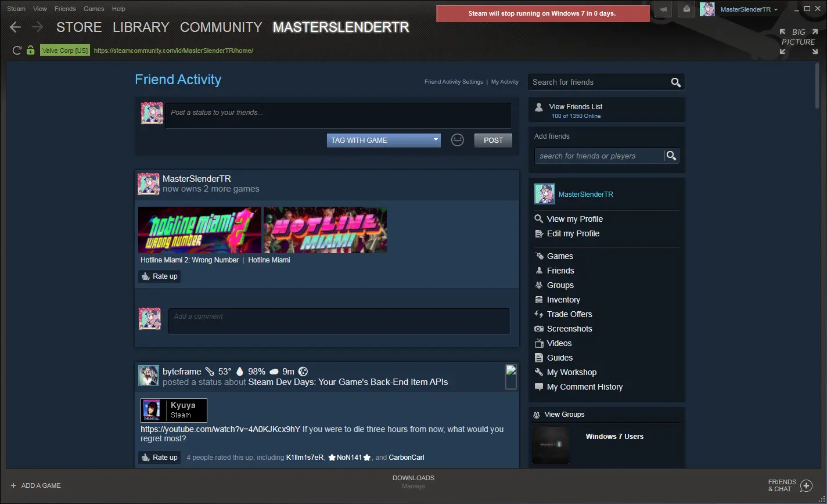827x504 pixels.
Task: Switch to the COMMUNITY tab
Action: [221, 27]
